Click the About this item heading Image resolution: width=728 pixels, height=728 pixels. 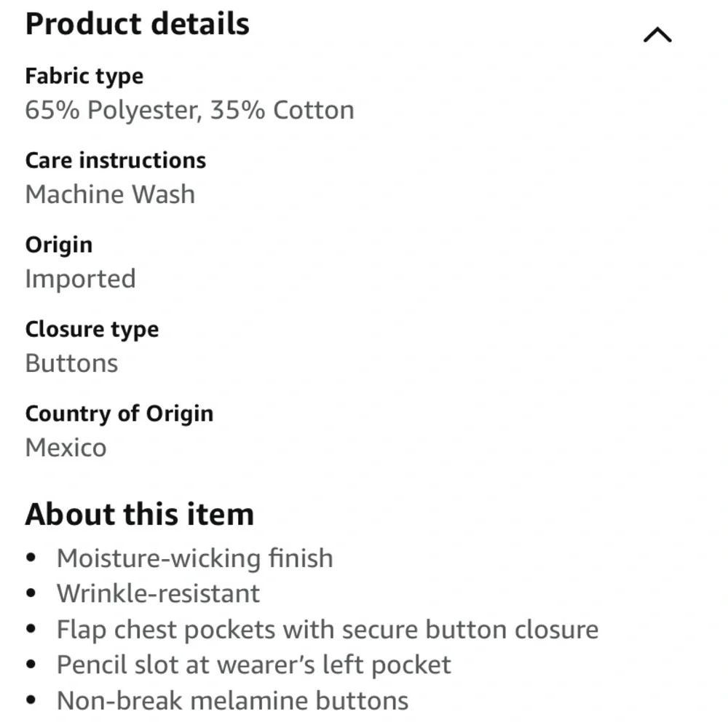click(139, 515)
